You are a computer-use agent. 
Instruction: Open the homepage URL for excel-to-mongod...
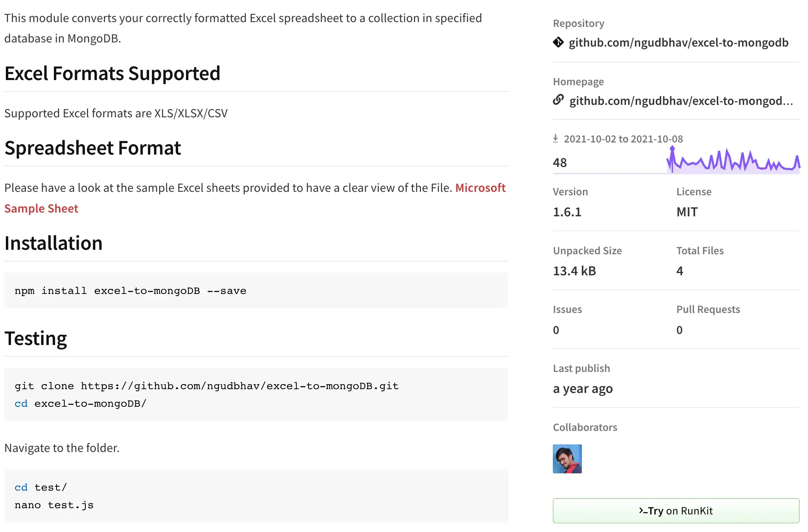pyautogui.click(x=680, y=100)
